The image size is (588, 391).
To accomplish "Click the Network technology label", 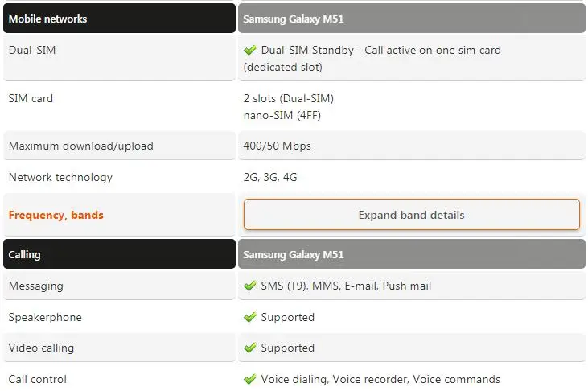I will [x=60, y=177].
